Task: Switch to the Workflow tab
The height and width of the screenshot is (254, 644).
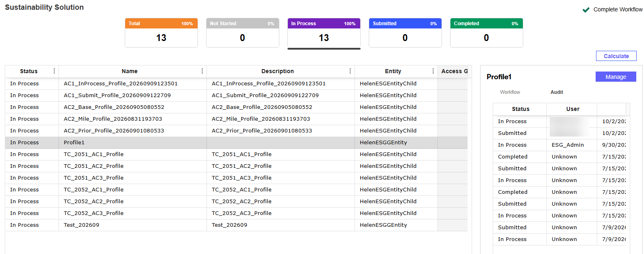Action: [x=510, y=92]
